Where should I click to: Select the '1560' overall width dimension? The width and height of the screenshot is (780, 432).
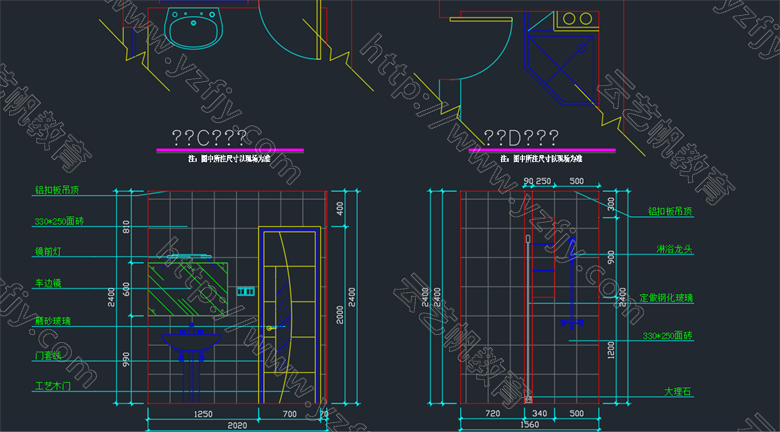coord(529,426)
